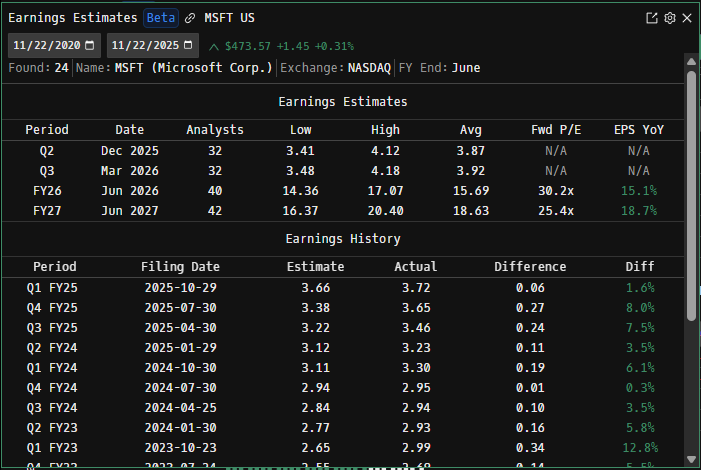Open the panel in a pop-out window
The image size is (701, 470).
pyautogui.click(x=652, y=18)
